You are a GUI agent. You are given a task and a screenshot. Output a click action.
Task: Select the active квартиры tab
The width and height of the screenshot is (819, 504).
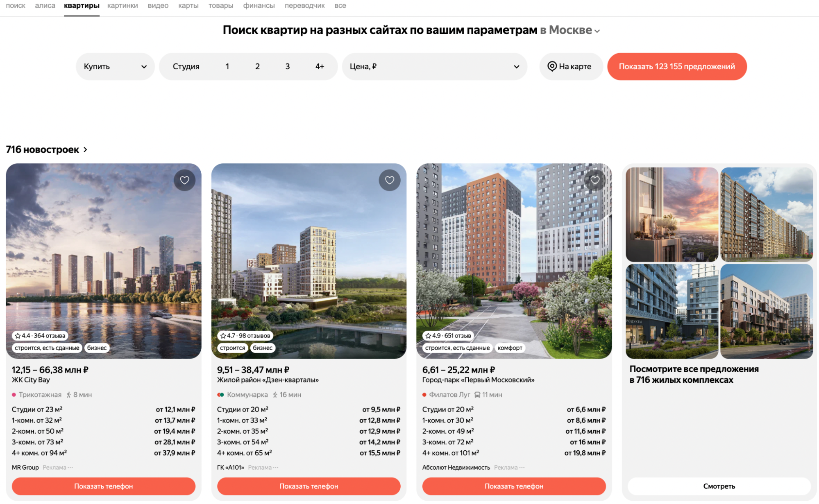[82, 6]
